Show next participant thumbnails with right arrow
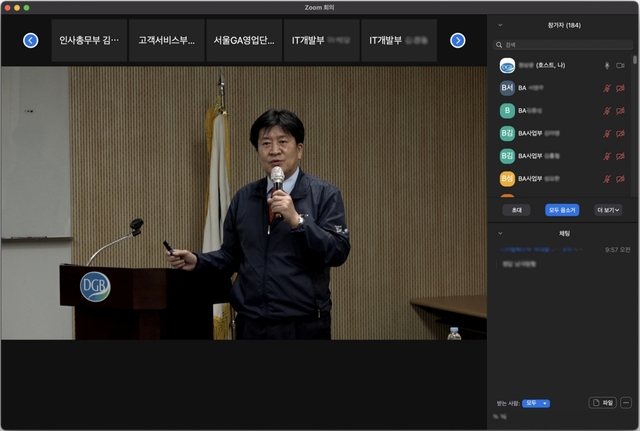This screenshot has height=431, width=640. click(x=458, y=41)
